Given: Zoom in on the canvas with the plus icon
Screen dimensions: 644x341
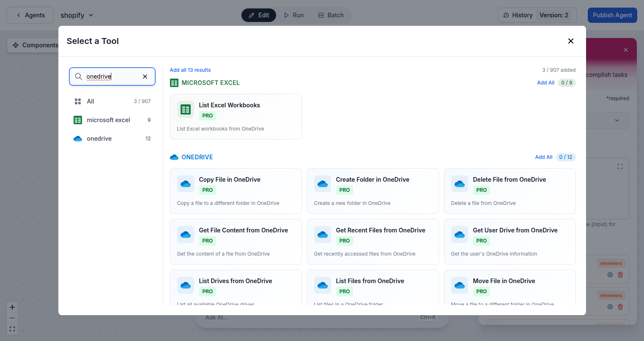Looking at the screenshot, I should (x=12, y=307).
